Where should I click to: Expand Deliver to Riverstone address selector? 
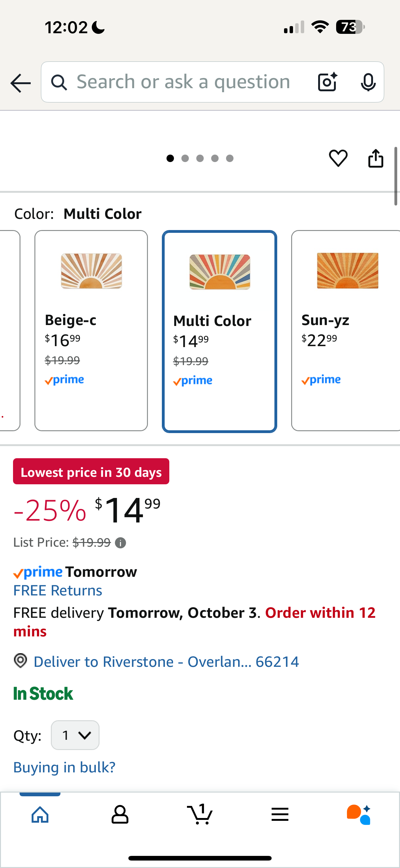(166, 662)
